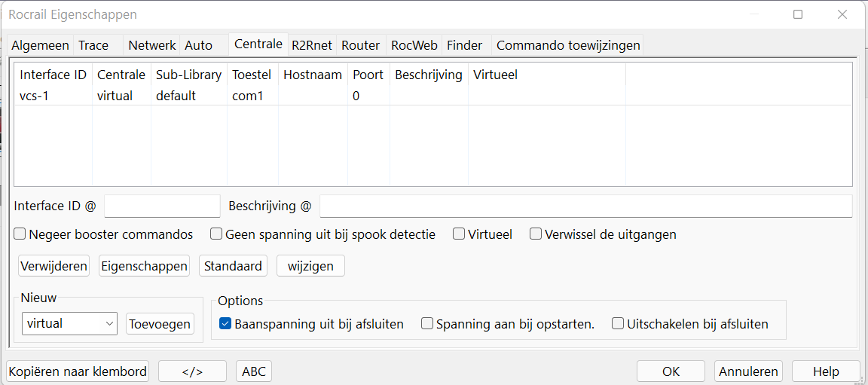Toggle Baanspanning uit bij afsluiten checkbox
The width and height of the screenshot is (868, 385).
225,324
